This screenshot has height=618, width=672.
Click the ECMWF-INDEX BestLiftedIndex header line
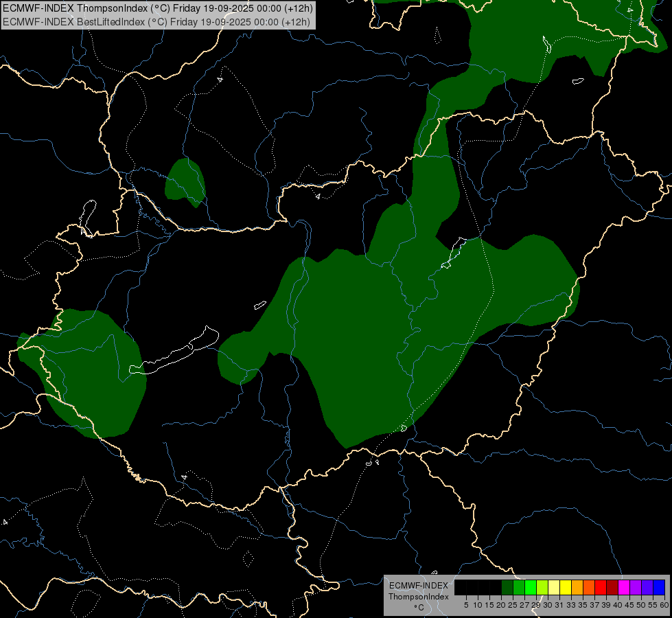pos(157,21)
